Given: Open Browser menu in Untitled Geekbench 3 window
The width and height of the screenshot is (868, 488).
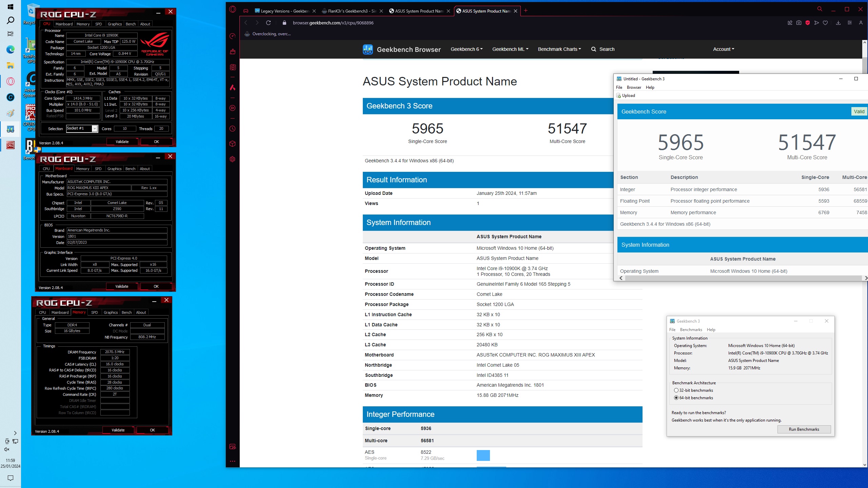Looking at the screenshot, I should click(x=634, y=87).
